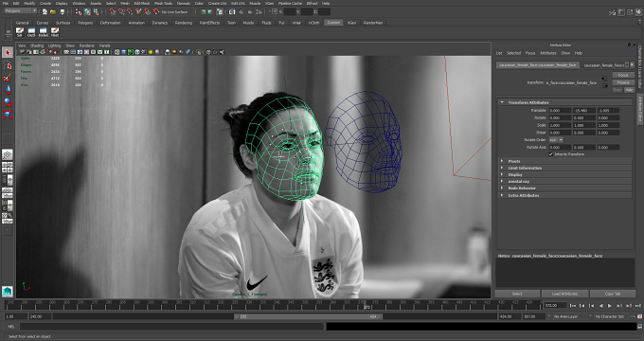
Task: Choose the Paint Selection tool
Action: [x=8, y=78]
